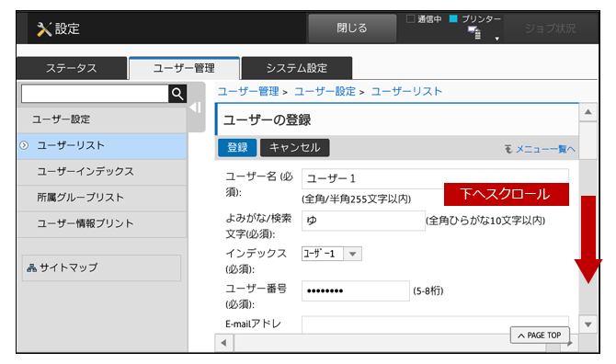Switch to the ステータス tab
This screenshot has width=616, height=364.
pyautogui.click(x=72, y=68)
